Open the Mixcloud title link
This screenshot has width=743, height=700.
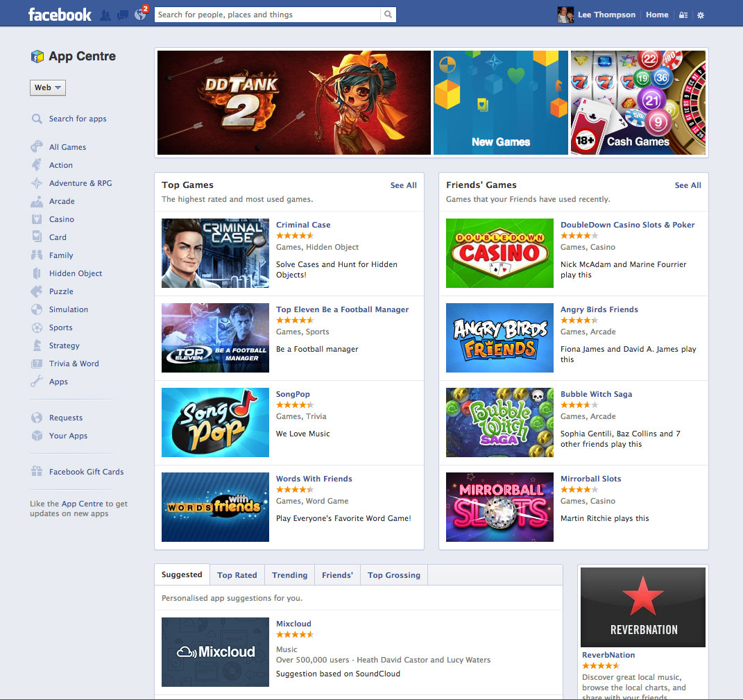point(293,624)
